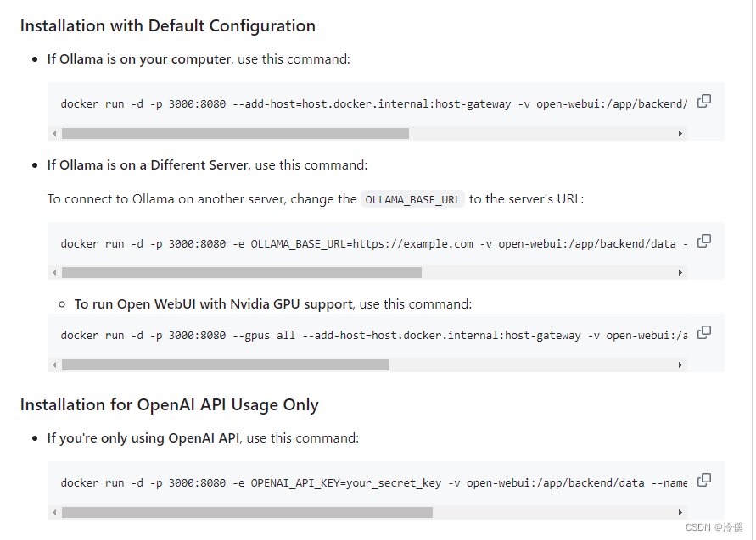
Task: Click left scroll arrow under the first docker command
Action: (54, 133)
